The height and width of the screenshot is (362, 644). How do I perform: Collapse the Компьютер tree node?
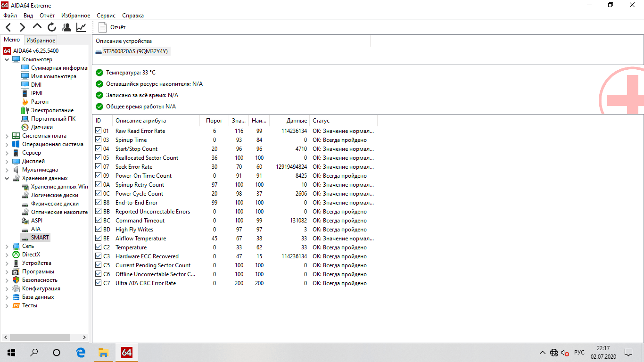7,59
